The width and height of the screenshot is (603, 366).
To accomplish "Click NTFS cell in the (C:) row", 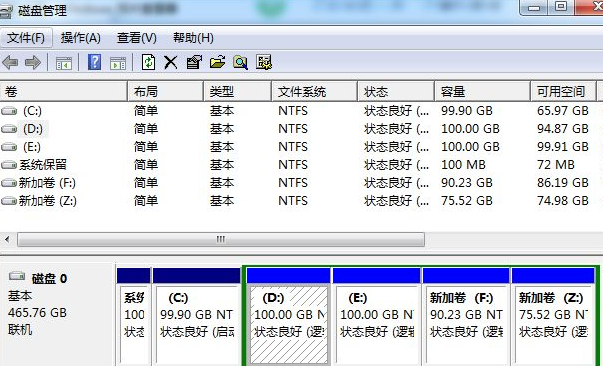I will [x=293, y=111].
